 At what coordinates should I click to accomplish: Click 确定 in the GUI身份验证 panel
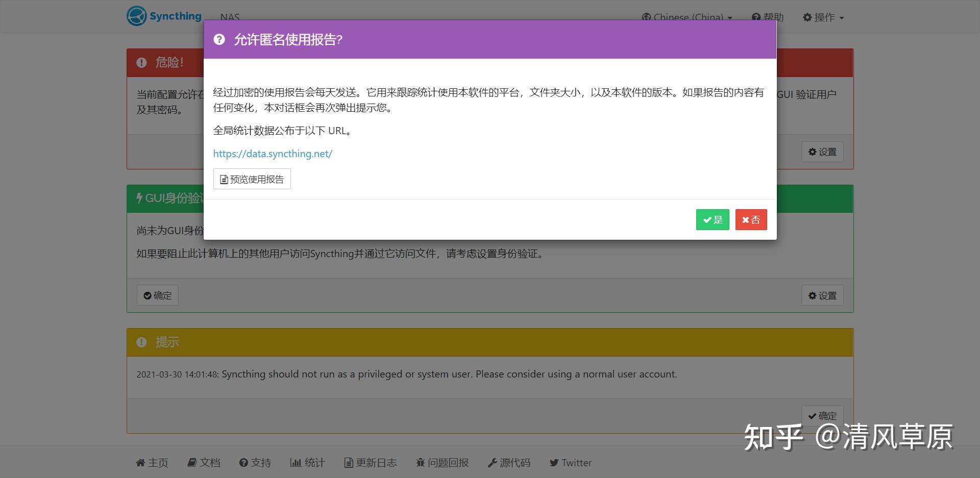coord(157,295)
